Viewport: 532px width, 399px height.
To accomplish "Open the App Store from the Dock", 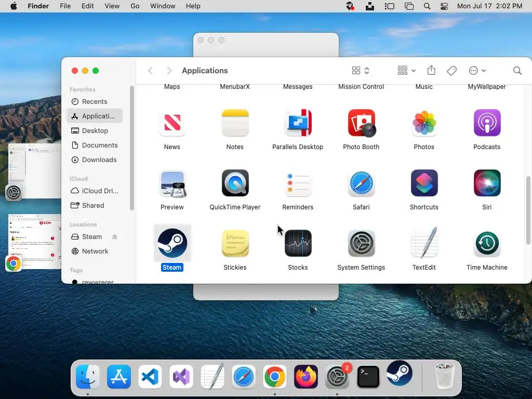I will [x=119, y=376].
